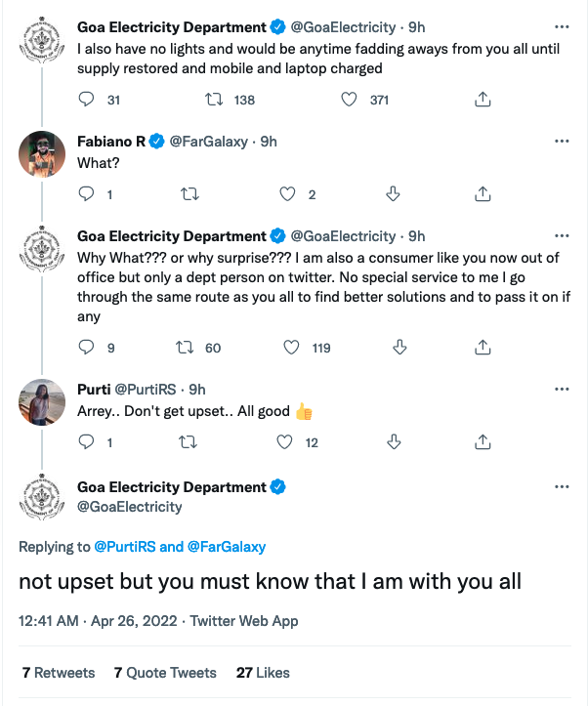Open the @FarGalaxy mention in replying line

coord(227,547)
